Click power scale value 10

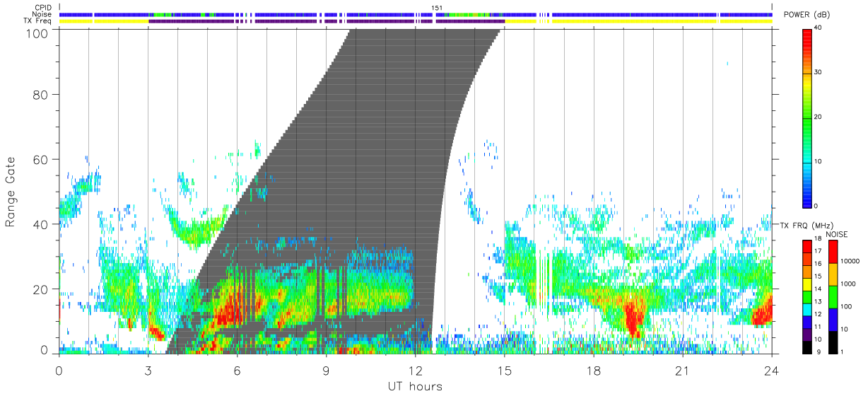[819, 161]
